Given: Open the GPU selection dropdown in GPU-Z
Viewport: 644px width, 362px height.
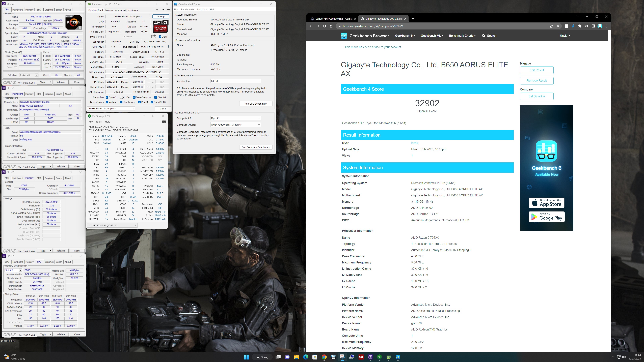Looking at the screenshot, I should [111, 108].
